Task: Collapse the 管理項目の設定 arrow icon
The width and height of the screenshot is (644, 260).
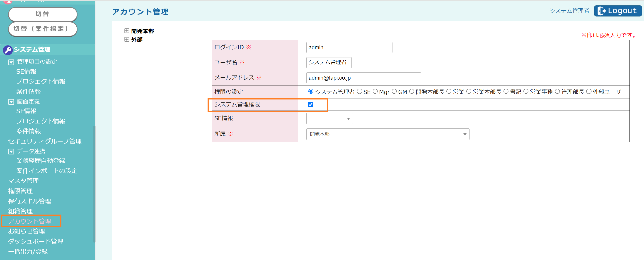Action: (11, 62)
